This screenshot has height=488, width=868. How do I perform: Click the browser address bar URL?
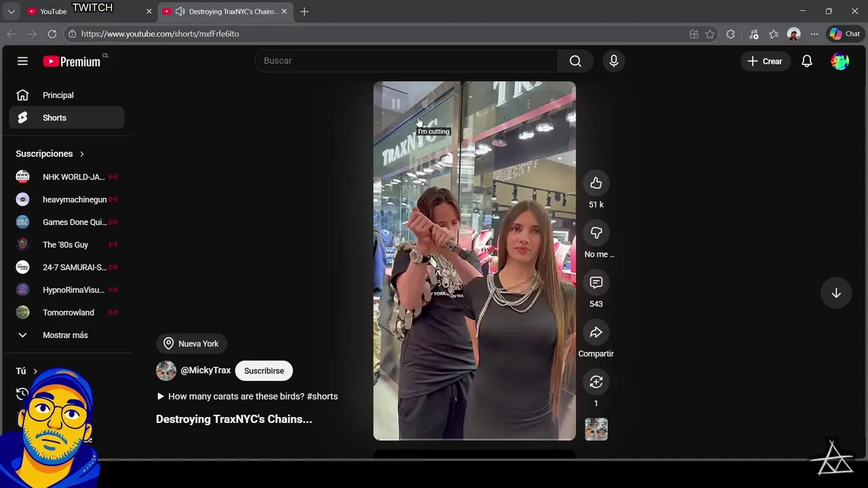[160, 34]
